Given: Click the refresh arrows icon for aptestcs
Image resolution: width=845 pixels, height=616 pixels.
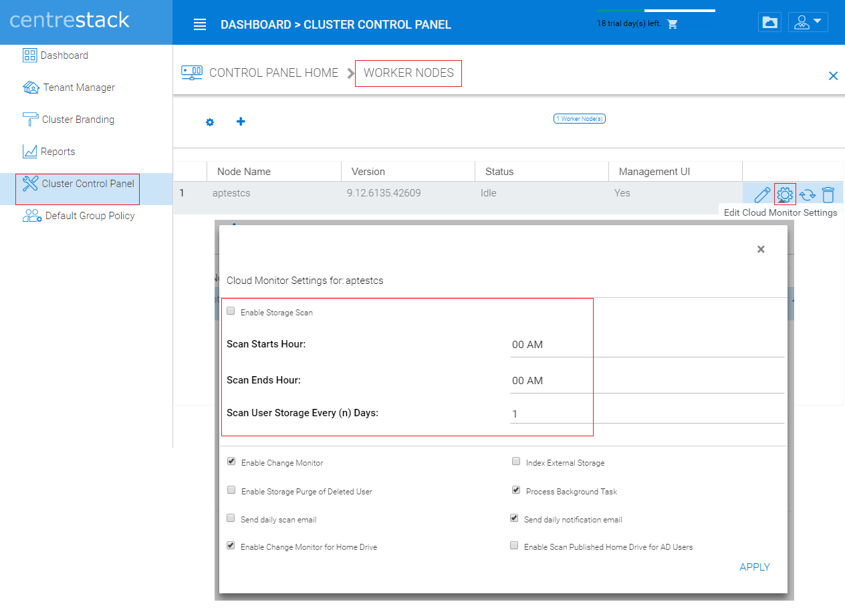Looking at the screenshot, I should (808, 195).
